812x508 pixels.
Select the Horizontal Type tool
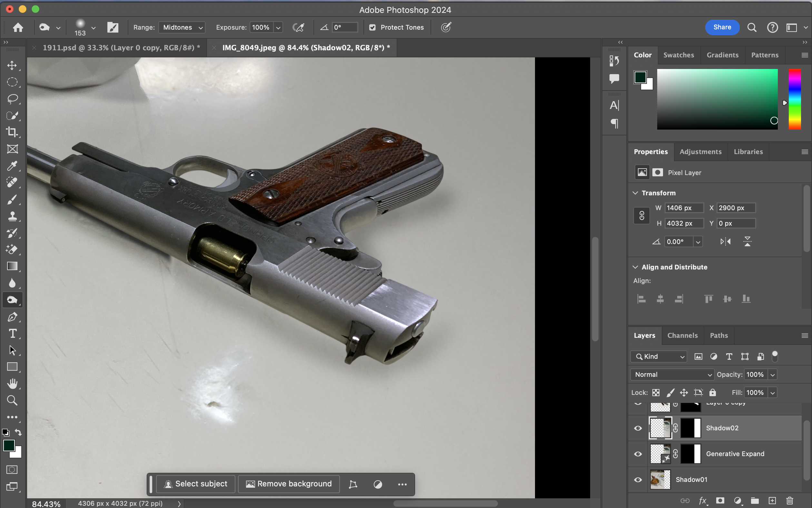tap(12, 334)
